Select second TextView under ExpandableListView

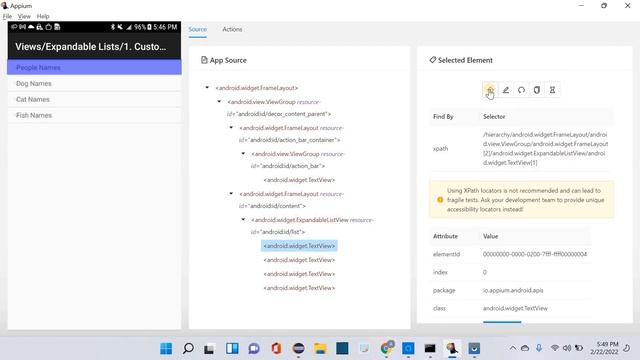299,260
